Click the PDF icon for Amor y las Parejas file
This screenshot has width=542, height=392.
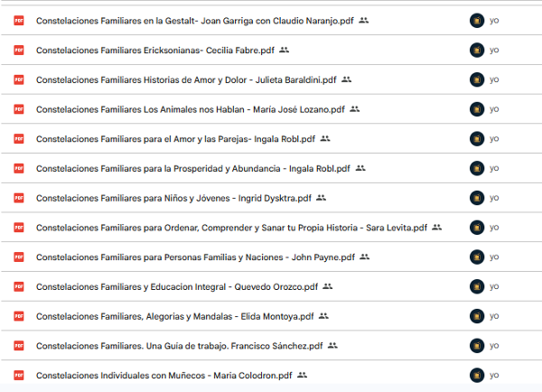click(19, 138)
